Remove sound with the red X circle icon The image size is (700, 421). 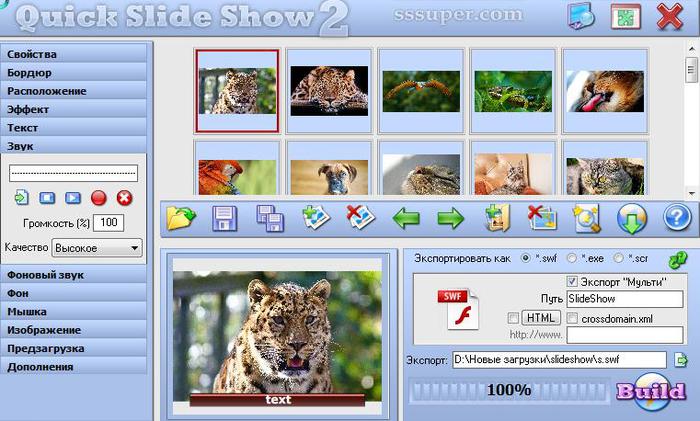tap(125, 198)
